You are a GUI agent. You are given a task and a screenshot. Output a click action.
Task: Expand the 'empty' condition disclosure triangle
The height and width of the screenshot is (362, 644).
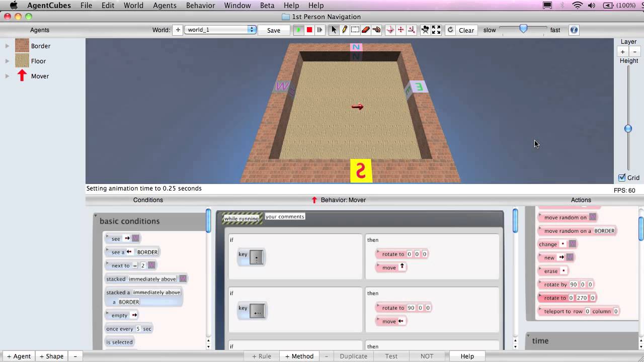pos(107,312)
